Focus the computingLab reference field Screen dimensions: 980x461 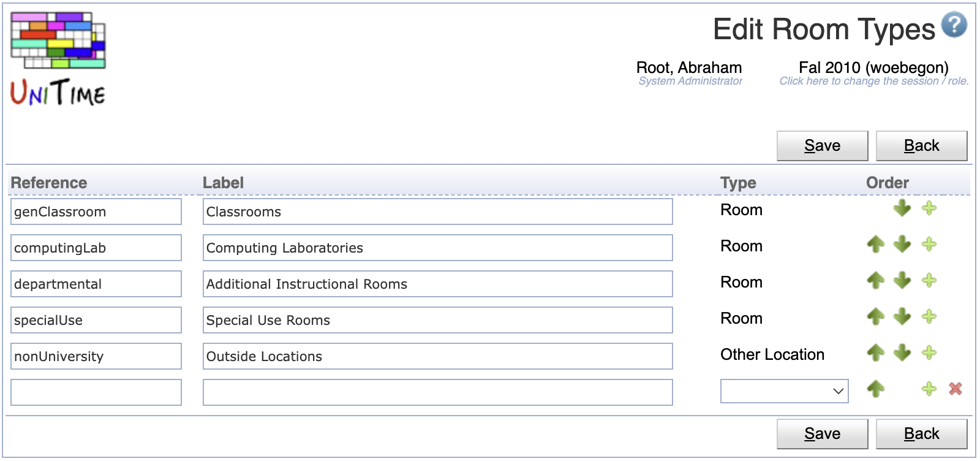96,248
